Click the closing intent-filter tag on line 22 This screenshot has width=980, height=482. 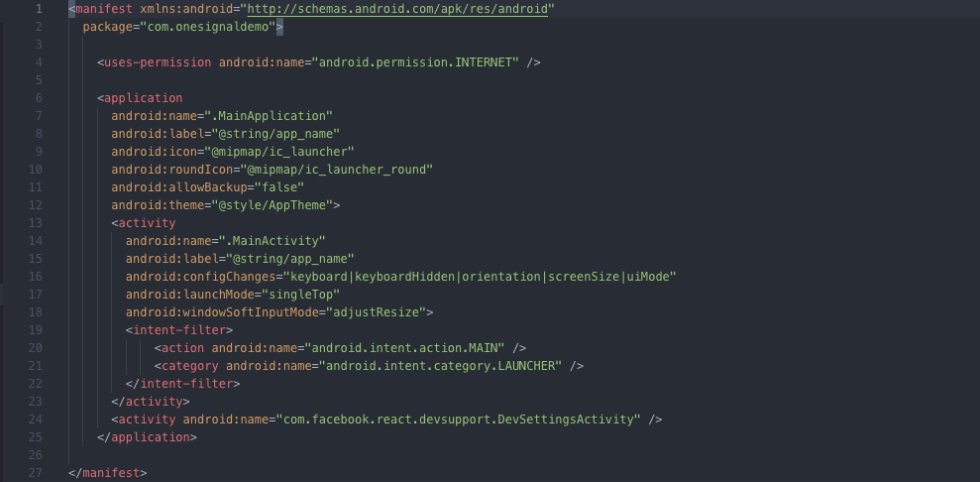click(x=182, y=384)
